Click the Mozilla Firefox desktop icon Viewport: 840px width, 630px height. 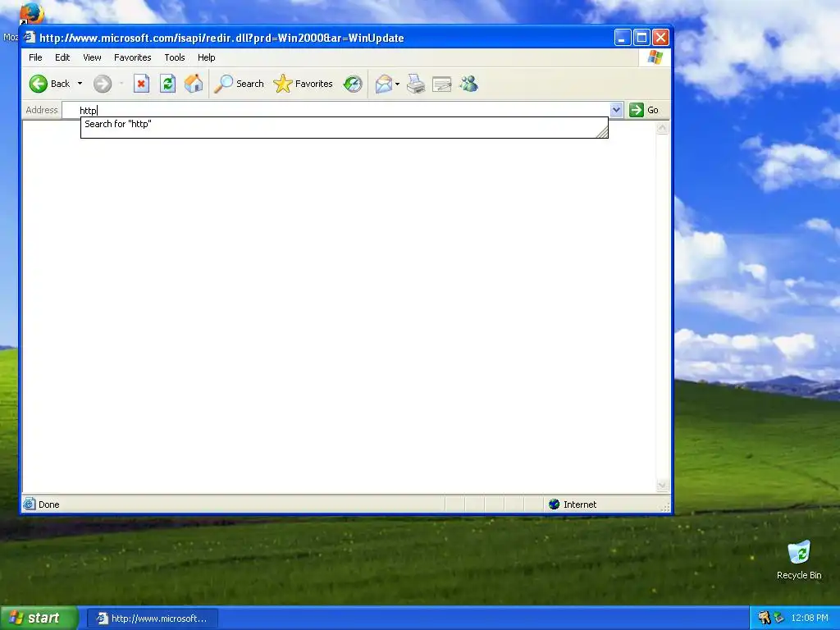31,15
